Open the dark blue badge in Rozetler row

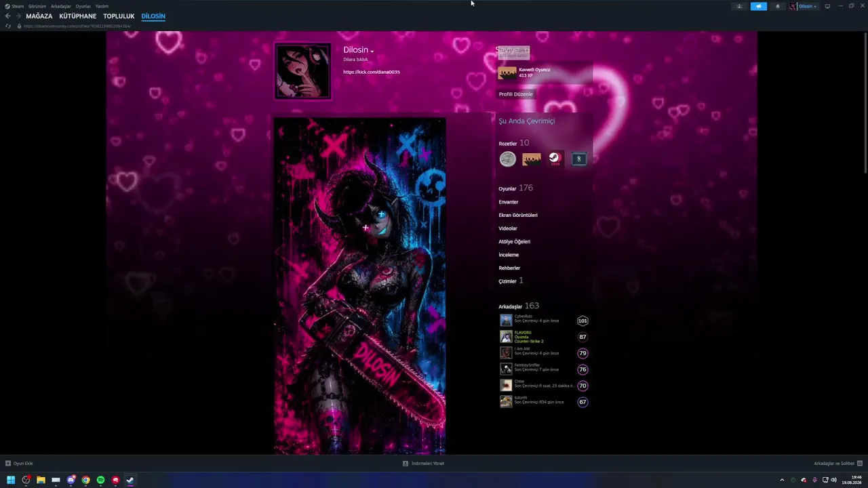point(578,159)
